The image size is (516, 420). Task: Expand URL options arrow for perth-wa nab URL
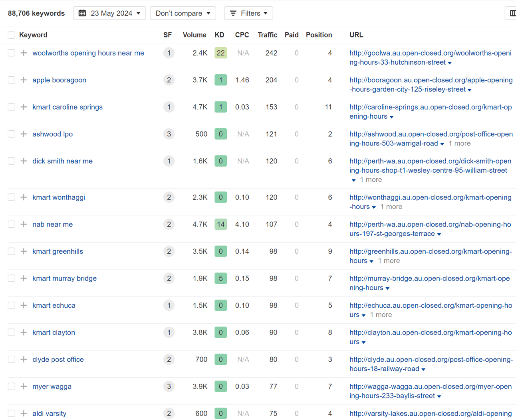point(439,234)
